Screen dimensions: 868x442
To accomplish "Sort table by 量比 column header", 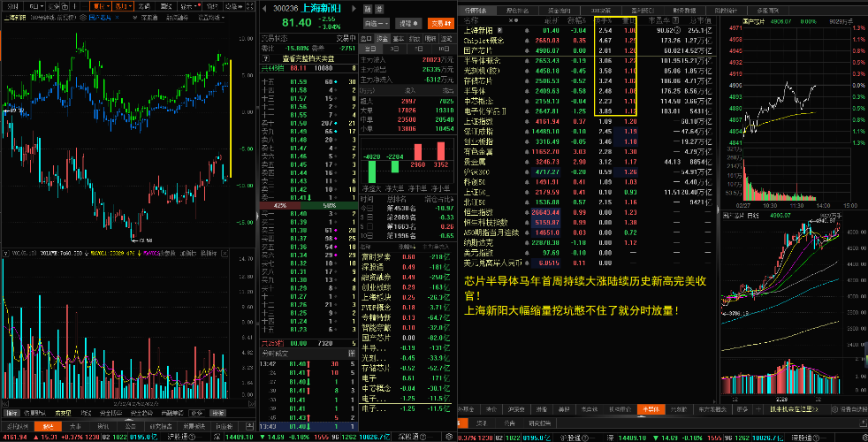I will point(628,20).
